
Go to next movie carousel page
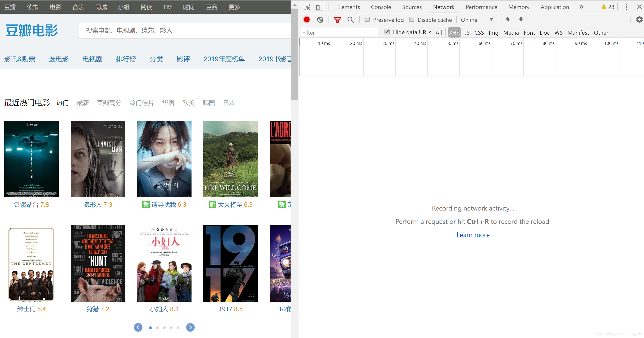[190, 327]
